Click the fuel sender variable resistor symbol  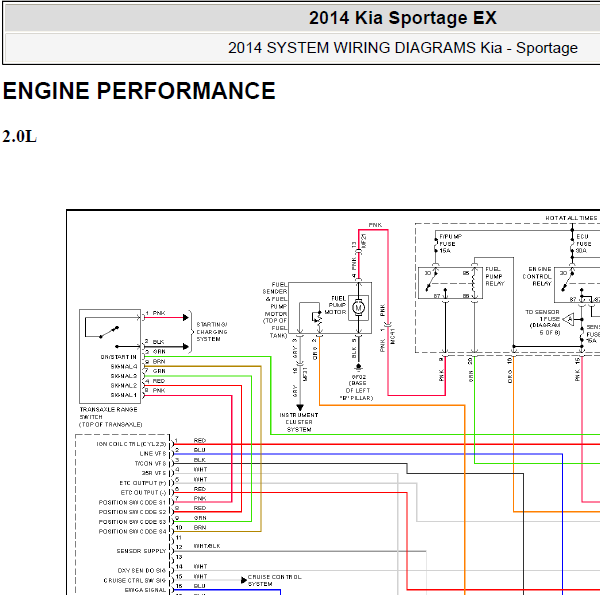pyautogui.click(x=319, y=321)
